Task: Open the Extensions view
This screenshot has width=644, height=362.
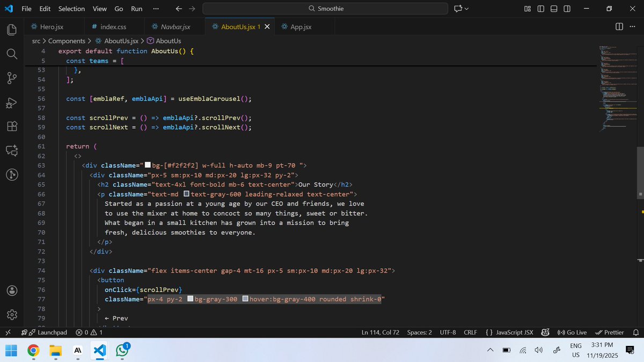Action: point(12,127)
